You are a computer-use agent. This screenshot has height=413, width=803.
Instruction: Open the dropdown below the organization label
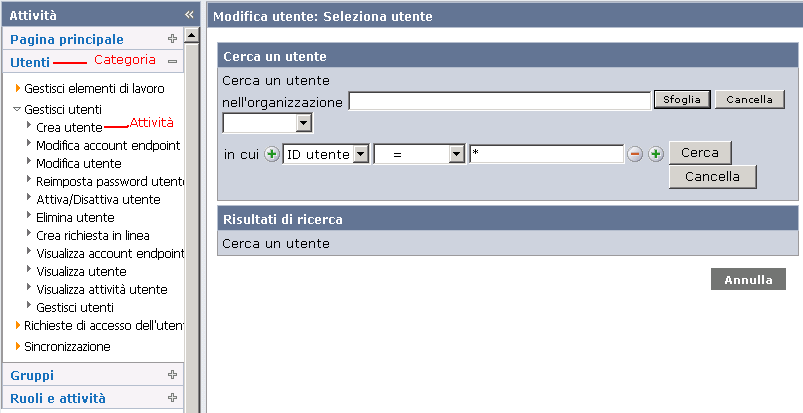(304, 122)
